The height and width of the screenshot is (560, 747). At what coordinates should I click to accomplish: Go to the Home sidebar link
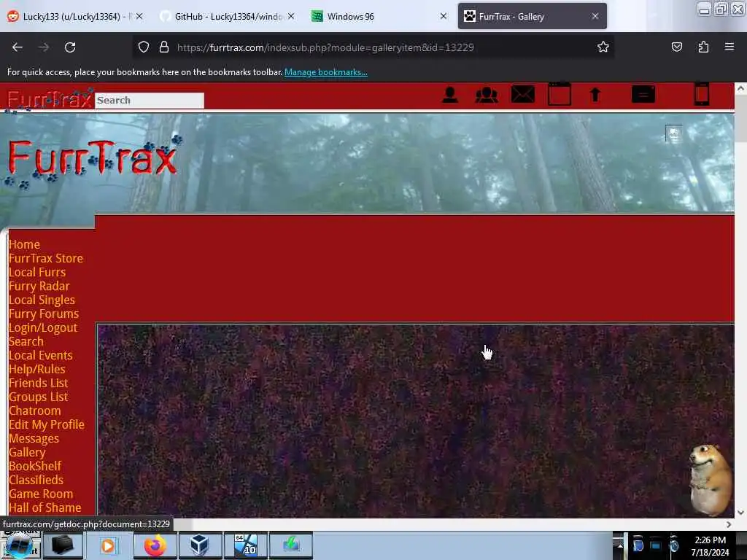[24, 244]
